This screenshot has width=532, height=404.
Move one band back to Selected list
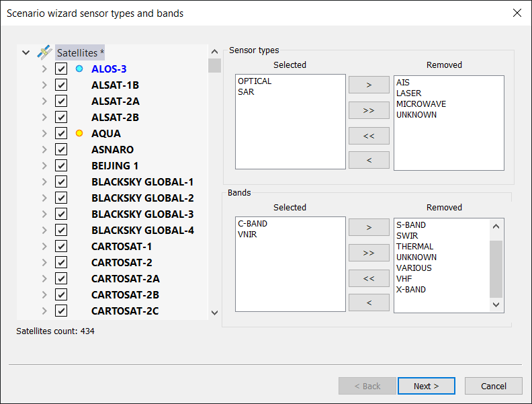tap(369, 302)
